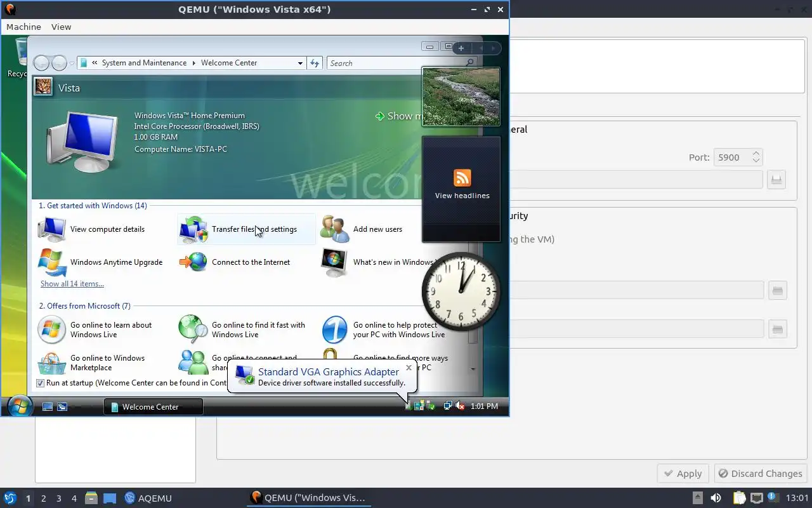Open the host application menu icon
The height and width of the screenshot is (508, 812).
tap(10, 498)
